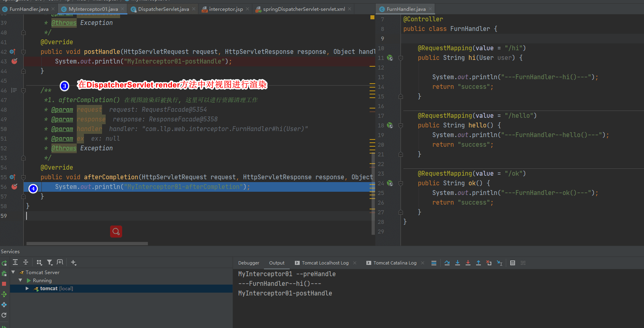Collapse the Tomcat Server tree node

tap(13, 272)
